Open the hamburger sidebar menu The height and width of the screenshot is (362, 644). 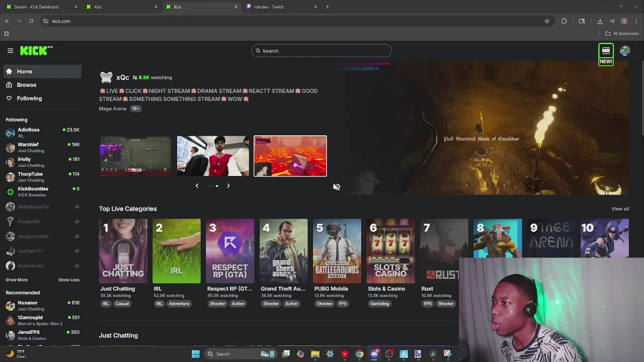click(10, 51)
